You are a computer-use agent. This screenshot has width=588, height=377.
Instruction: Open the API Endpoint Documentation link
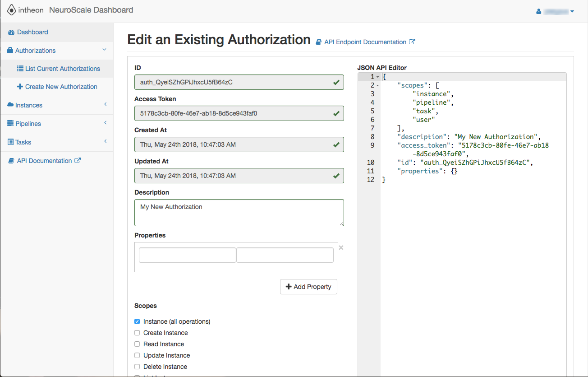366,42
